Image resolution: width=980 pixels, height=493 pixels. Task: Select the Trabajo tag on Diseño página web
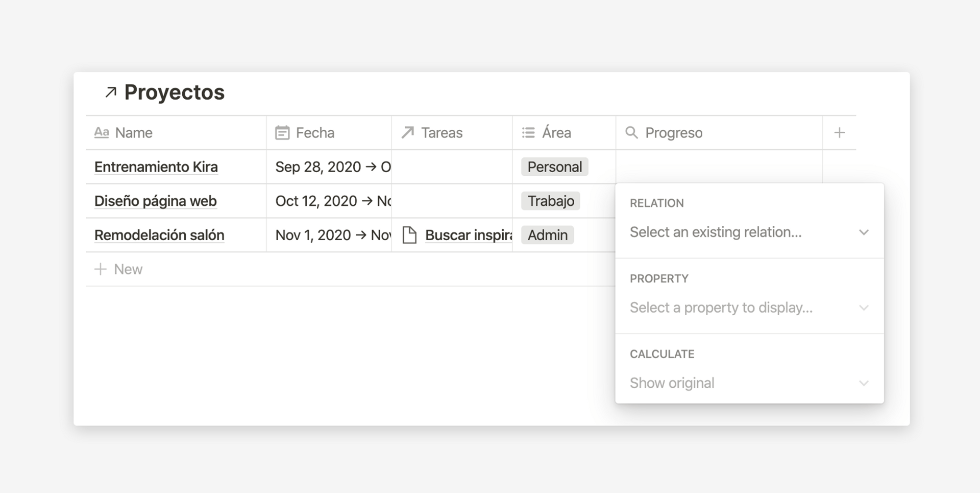pos(550,201)
